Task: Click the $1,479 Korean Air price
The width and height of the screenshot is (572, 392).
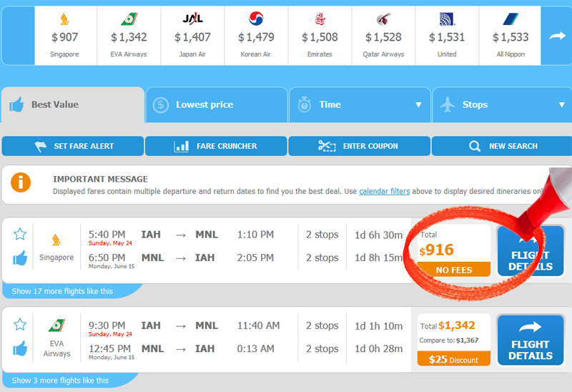Action: point(256,37)
